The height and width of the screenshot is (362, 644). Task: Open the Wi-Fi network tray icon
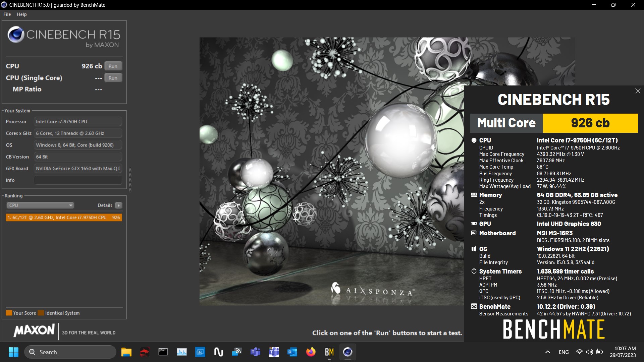(x=579, y=352)
